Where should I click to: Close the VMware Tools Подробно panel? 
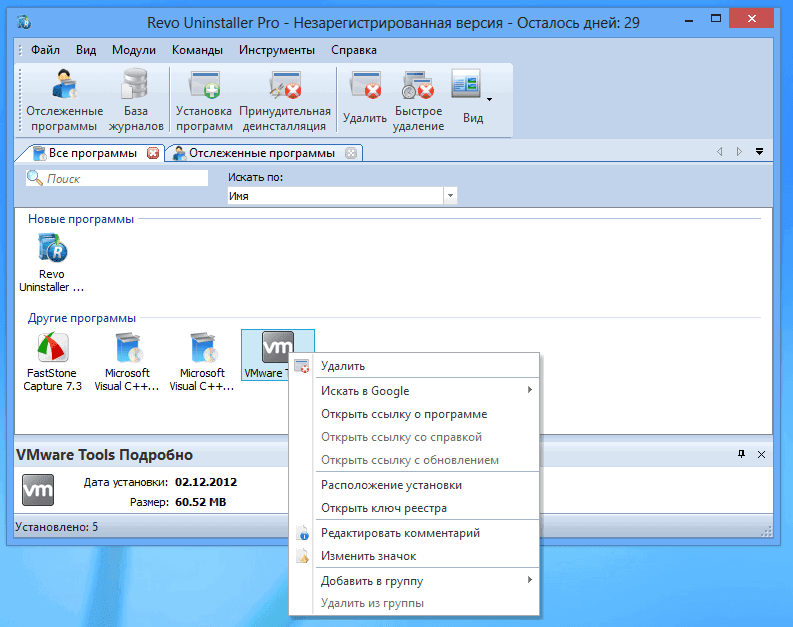(761, 455)
